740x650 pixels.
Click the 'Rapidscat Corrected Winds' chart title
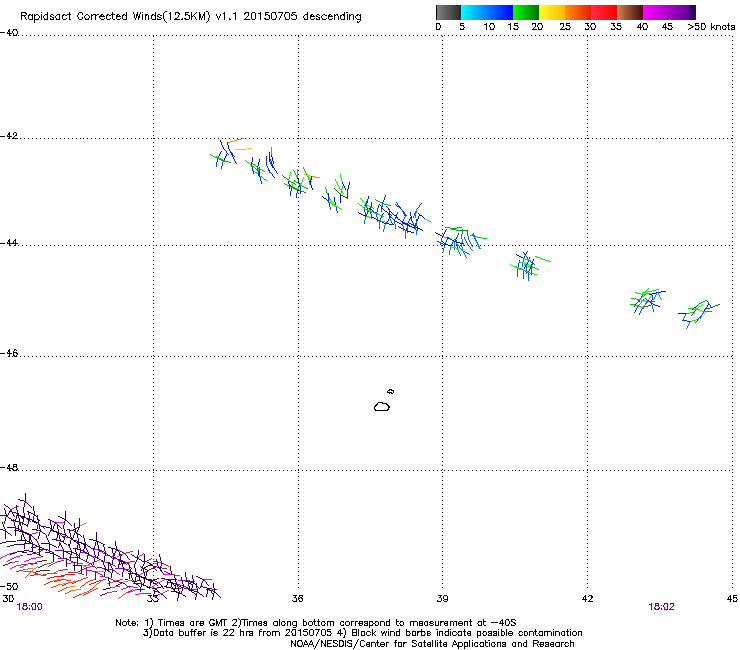click(x=191, y=17)
